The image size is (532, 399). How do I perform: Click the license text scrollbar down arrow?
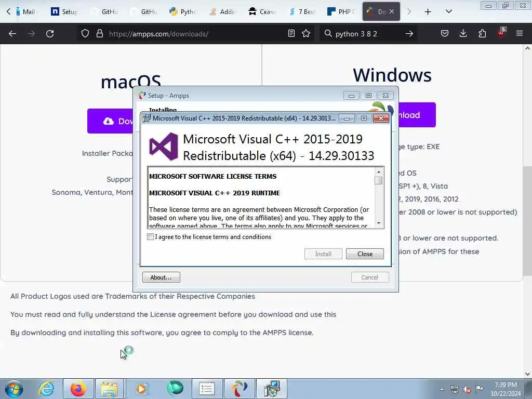tap(379, 223)
